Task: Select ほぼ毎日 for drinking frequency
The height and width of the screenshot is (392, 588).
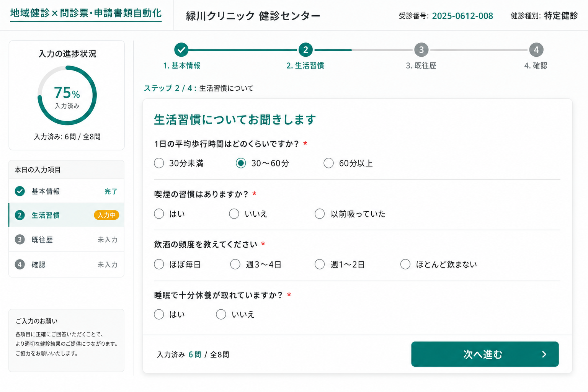Action: (x=159, y=264)
